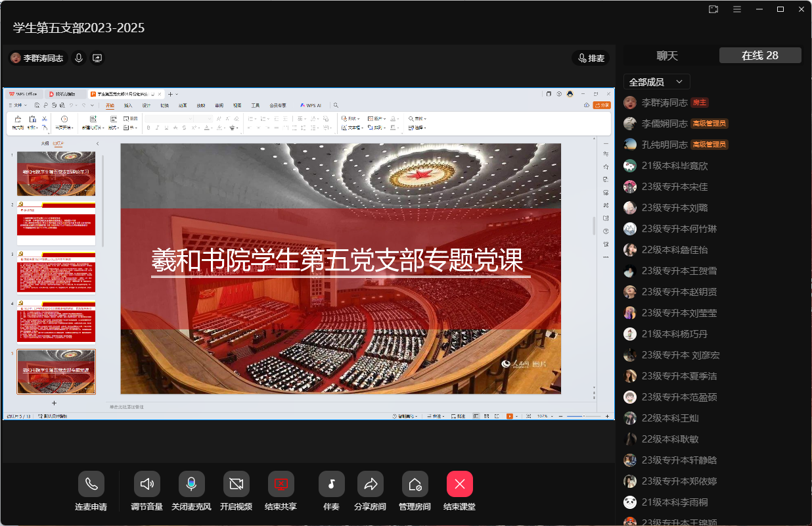Viewport: 812px width, 526px height.
Task: Click the 李群涛同志 host name chip at top left
Action: (x=37, y=58)
